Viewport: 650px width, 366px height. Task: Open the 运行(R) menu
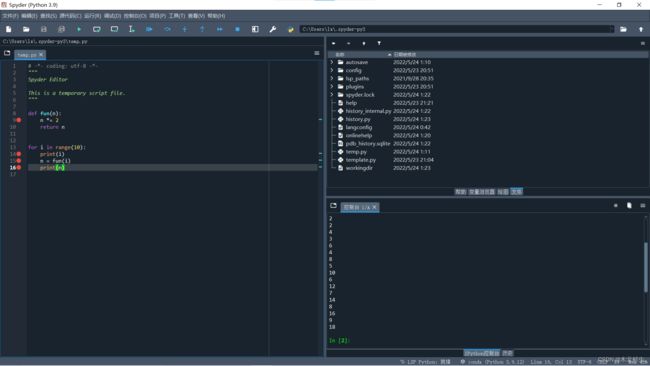click(92, 16)
